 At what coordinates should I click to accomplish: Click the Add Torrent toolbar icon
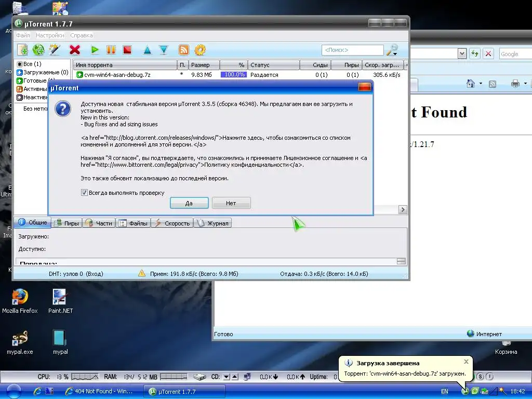coord(23,50)
